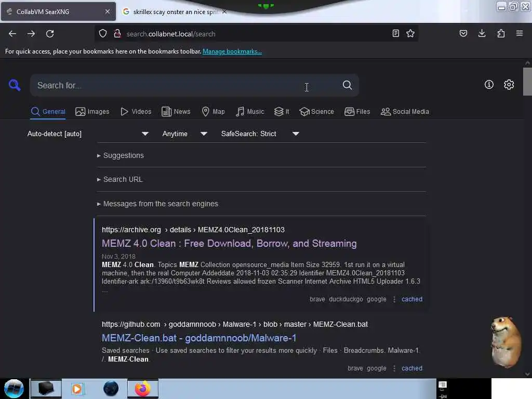This screenshot has height=399, width=532.
Task: Click the scrollbar up arrow
Action: 527,63
